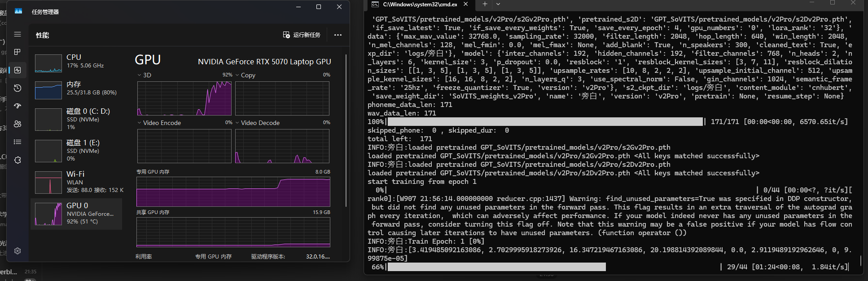The image size is (868, 281).
Task: Expand the 3D graph engine dropdown
Action: coord(139,75)
